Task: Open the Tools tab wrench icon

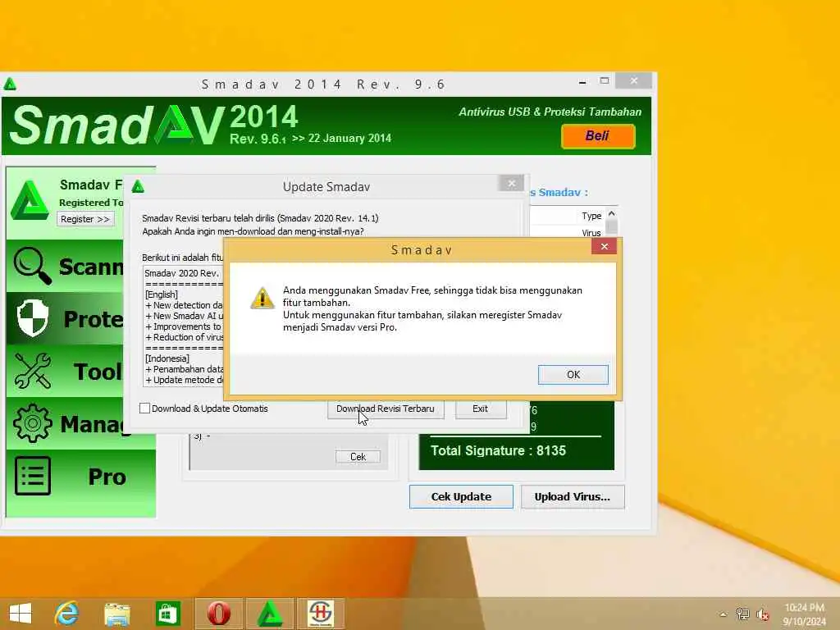Action: tap(33, 371)
